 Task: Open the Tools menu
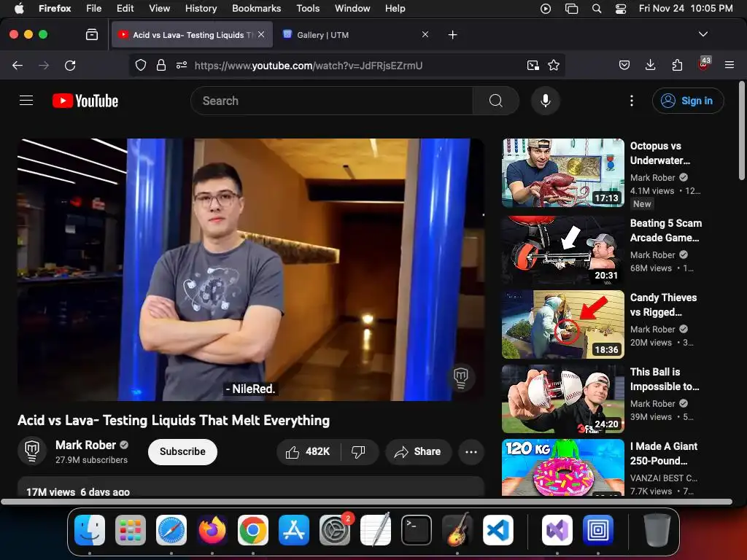point(309,9)
